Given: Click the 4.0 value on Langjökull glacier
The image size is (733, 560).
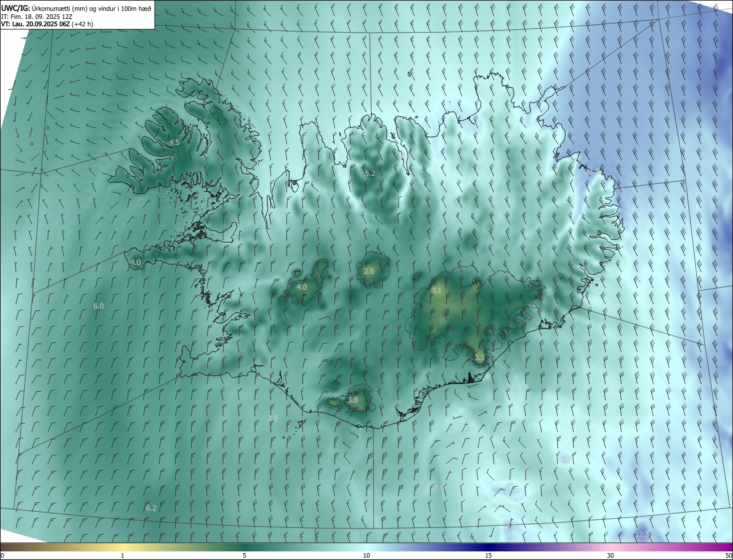Looking at the screenshot, I should (302, 287).
